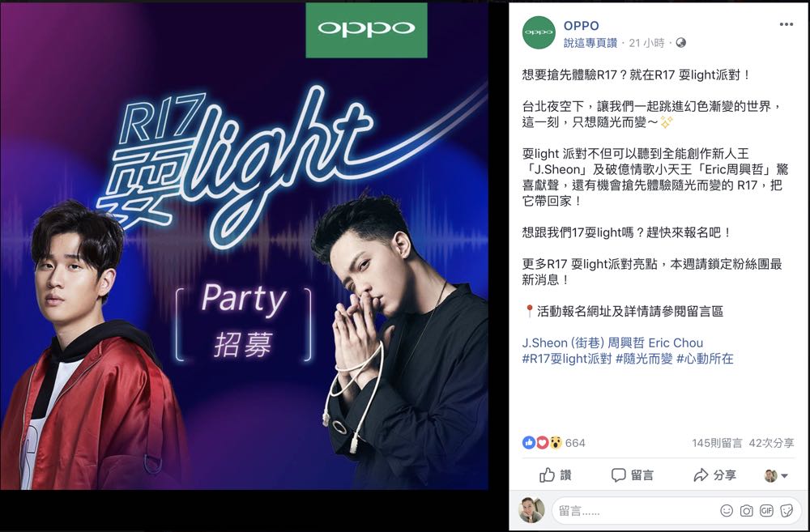Open the OPPO page name link

tap(581, 25)
